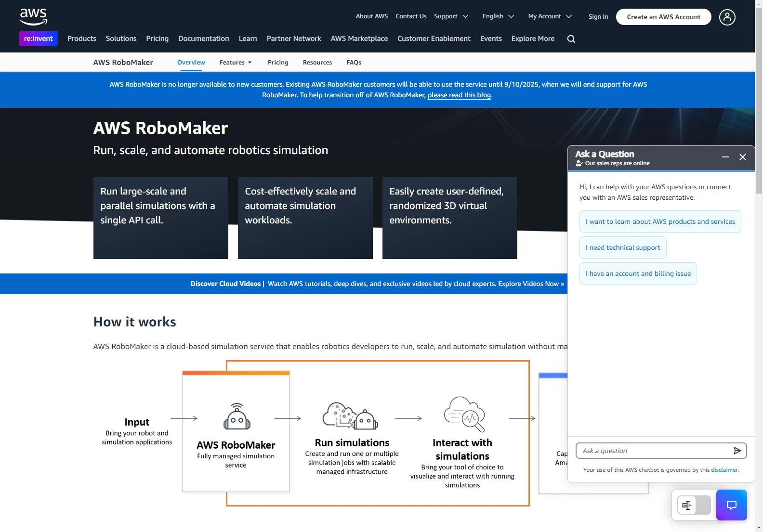763x532 pixels.
Task: Close the Ask a Question panel
Action: point(743,157)
